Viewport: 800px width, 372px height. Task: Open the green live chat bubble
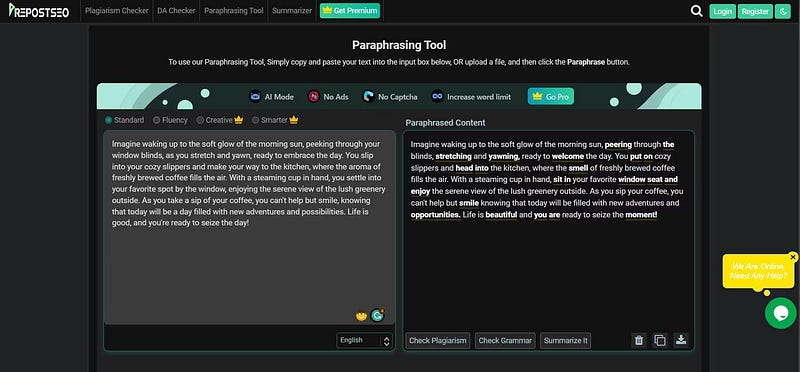[x=780, y=313]
